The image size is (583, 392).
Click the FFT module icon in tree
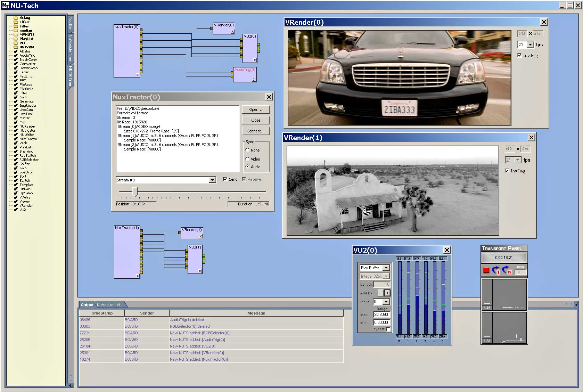tap(16, 81)
